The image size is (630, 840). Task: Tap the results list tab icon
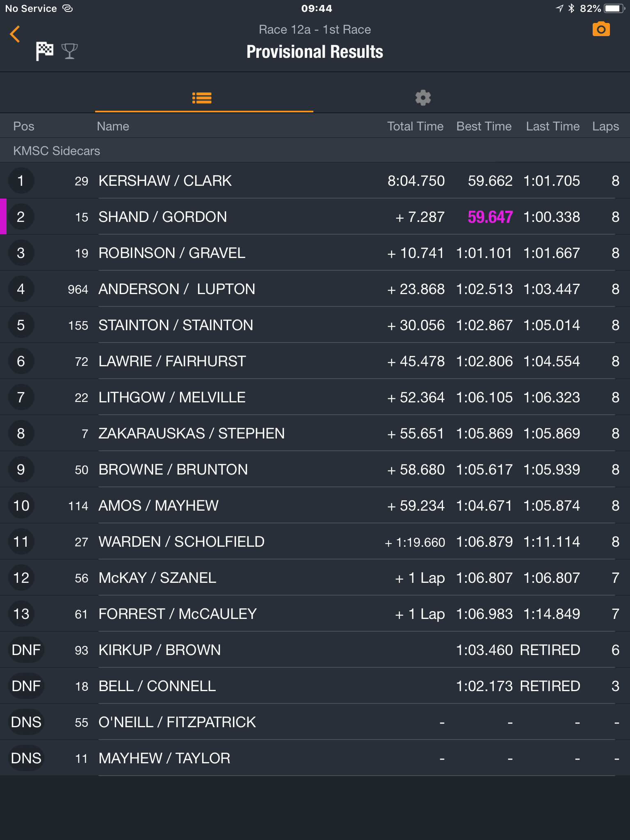202,98
